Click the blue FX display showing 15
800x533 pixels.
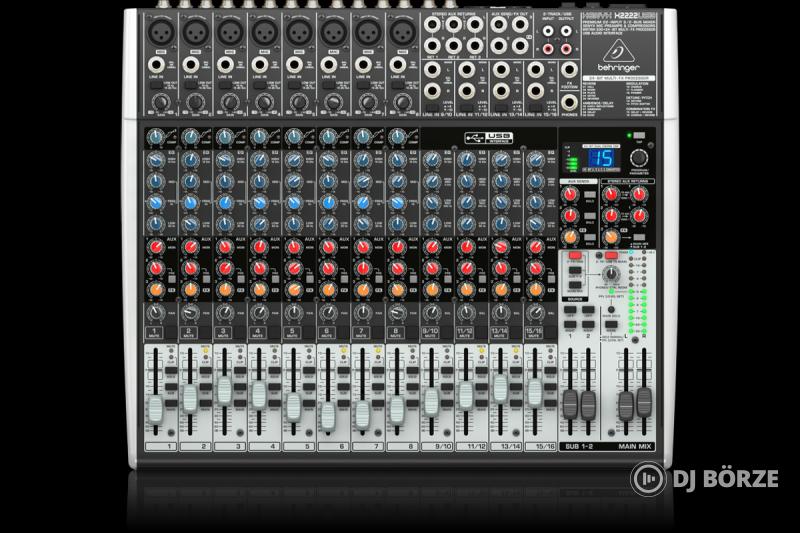coord(601,158)
